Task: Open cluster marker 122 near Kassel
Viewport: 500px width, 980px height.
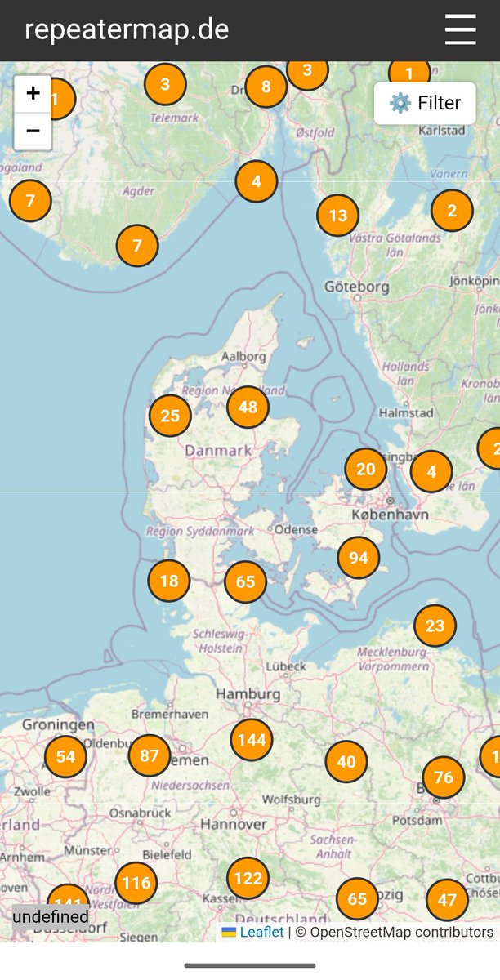Action: point(248,879)
